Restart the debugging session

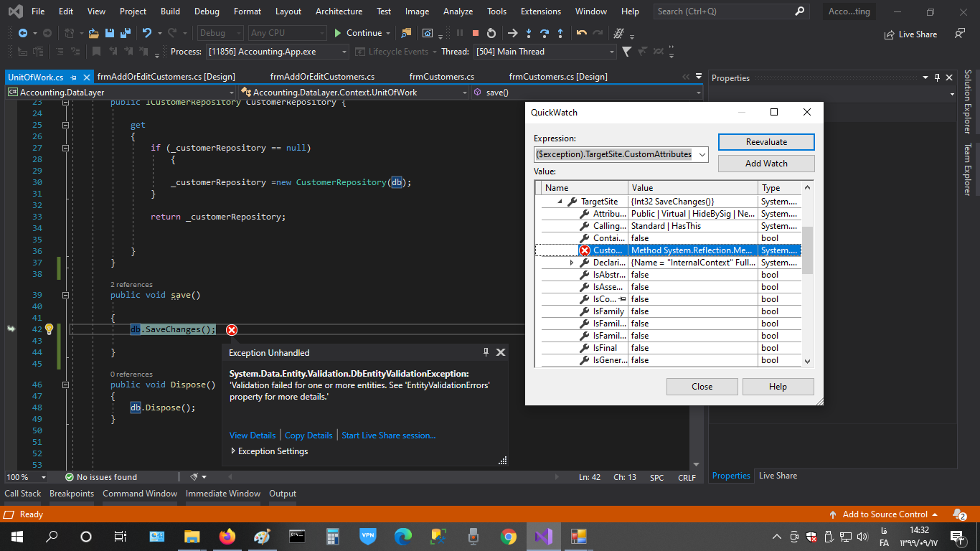coord(491,33)
